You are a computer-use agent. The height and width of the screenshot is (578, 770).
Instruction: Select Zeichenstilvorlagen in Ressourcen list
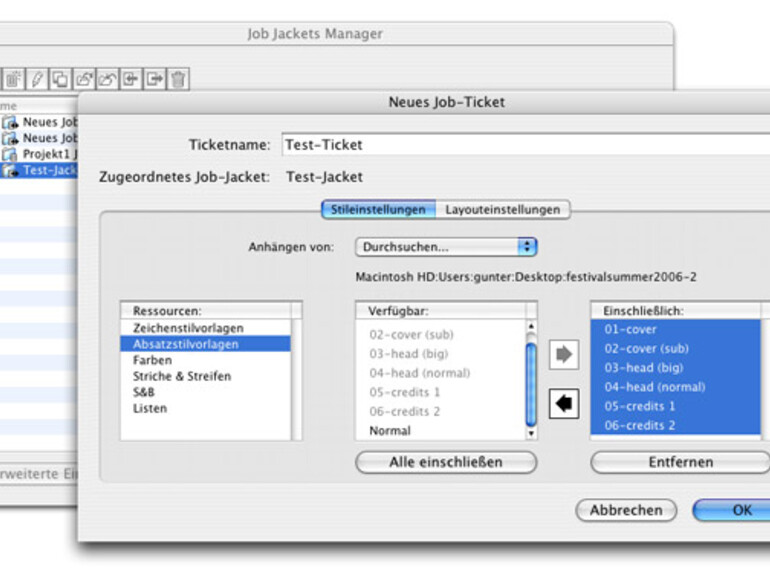(206, 328)
